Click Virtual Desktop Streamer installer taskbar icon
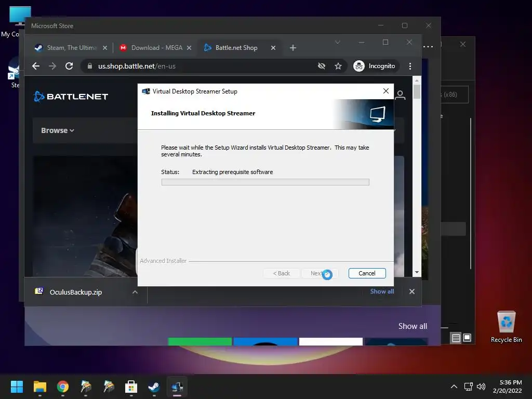Image resolution: width=532 pixels, height=399 pixels. [x=177, y=387]
